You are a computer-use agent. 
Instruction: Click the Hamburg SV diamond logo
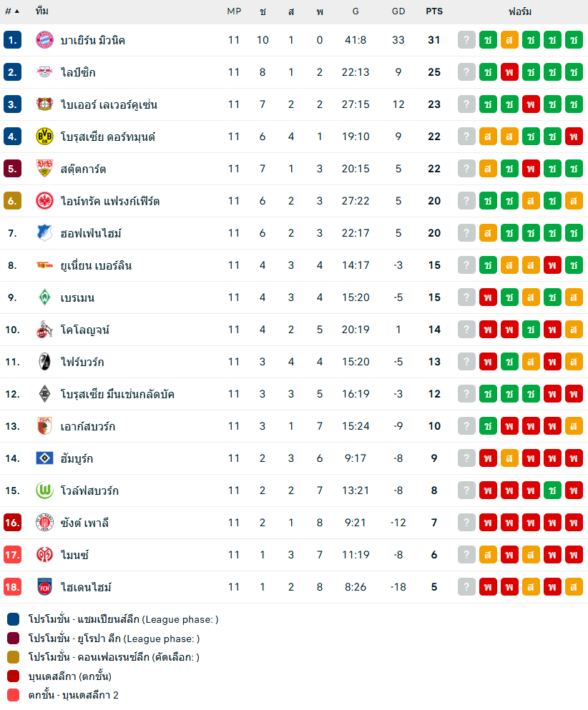(45, 458)
